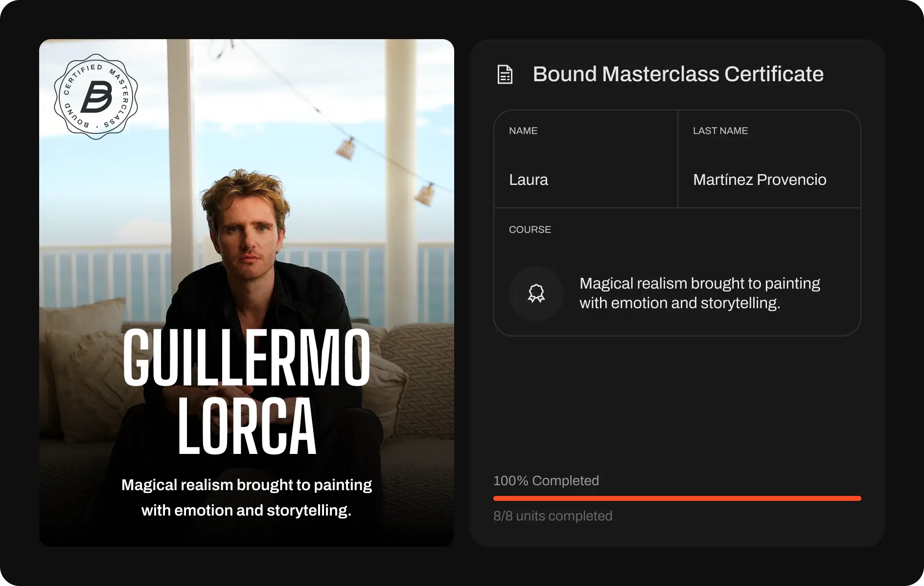The width and height of the screenshot is (924, 586).
Task: Click the course tagline below LORCA
Action: click(x=246, y=497)
